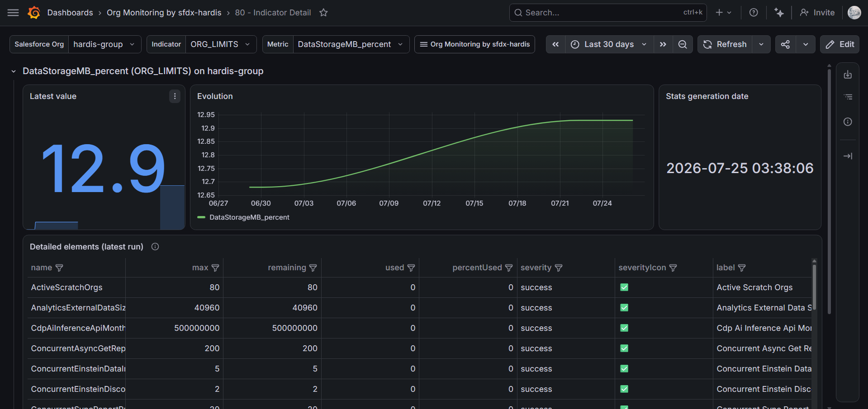Open the Grafana Assistant sparkle icon
The height and width of the screenshot is (409, 868).
(x=779, y=13)
